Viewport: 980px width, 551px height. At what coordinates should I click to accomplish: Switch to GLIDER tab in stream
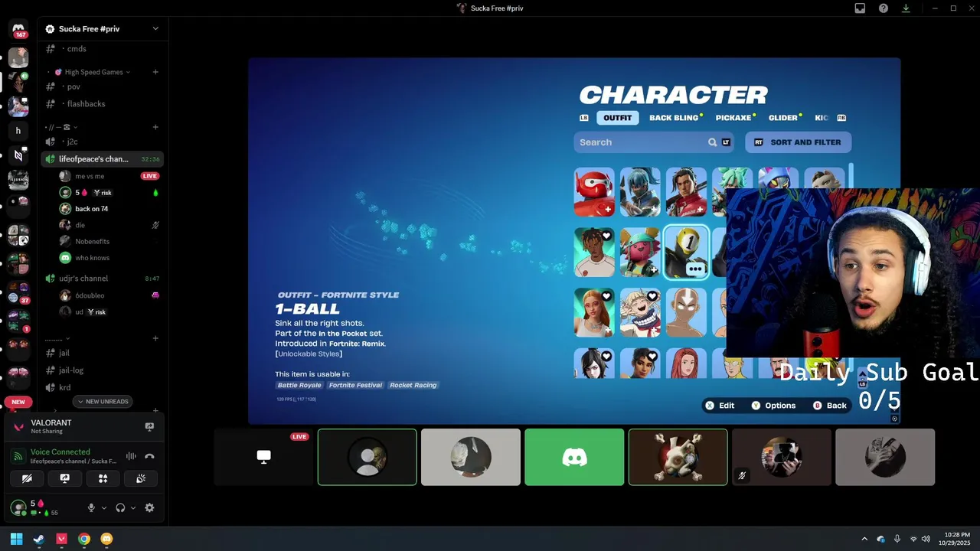[783, 118]
